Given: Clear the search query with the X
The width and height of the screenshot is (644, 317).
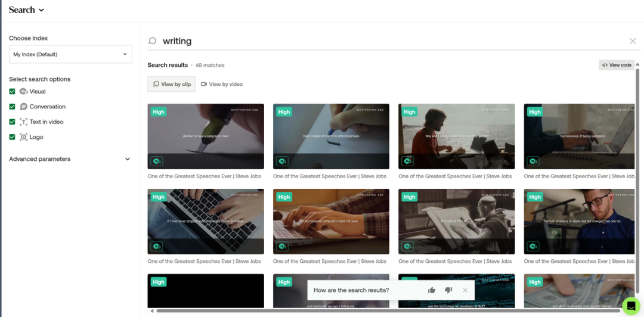Looking at the screenshot, I should point(633,41).
